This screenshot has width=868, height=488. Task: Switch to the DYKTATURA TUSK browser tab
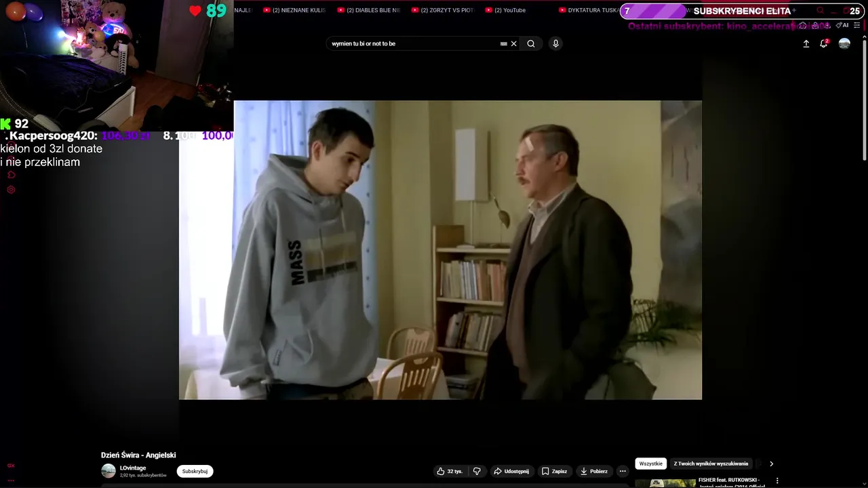click(x=587, y=10)
